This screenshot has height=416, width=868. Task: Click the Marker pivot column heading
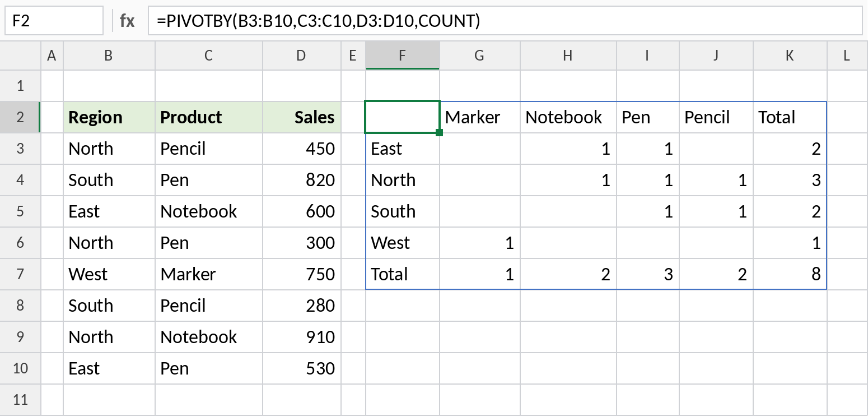pos(480,117)
